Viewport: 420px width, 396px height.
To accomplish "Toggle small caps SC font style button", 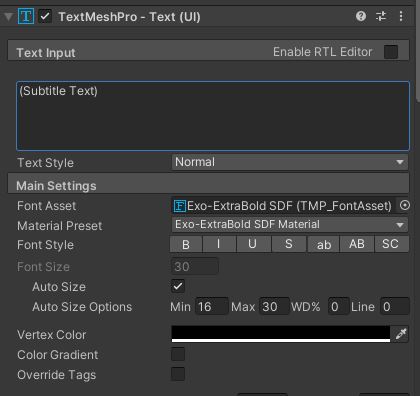I will coord(392,244).
